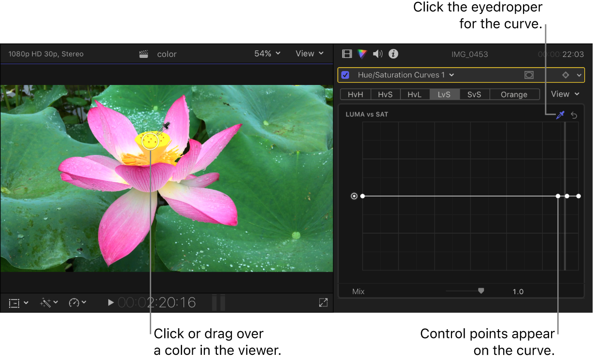594x364 pixels.
Task: Open the Color inspector
Action: click(x=362, y=54)
